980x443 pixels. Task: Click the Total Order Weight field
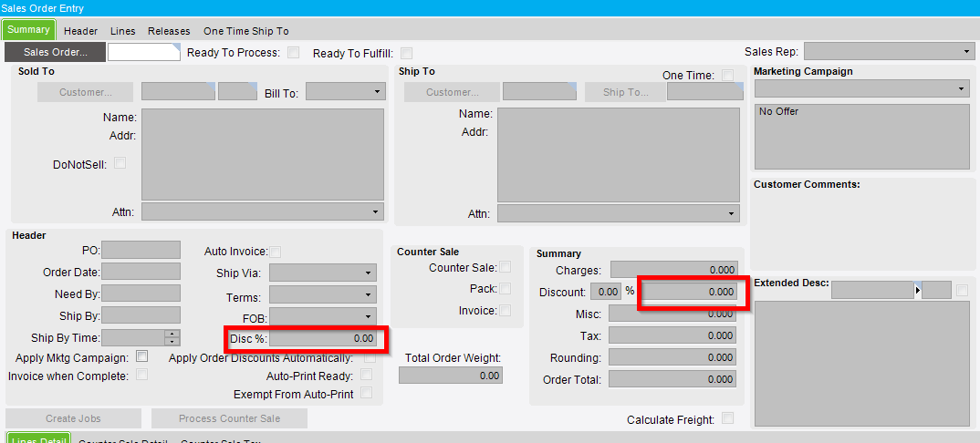click(x=451, y=375)
